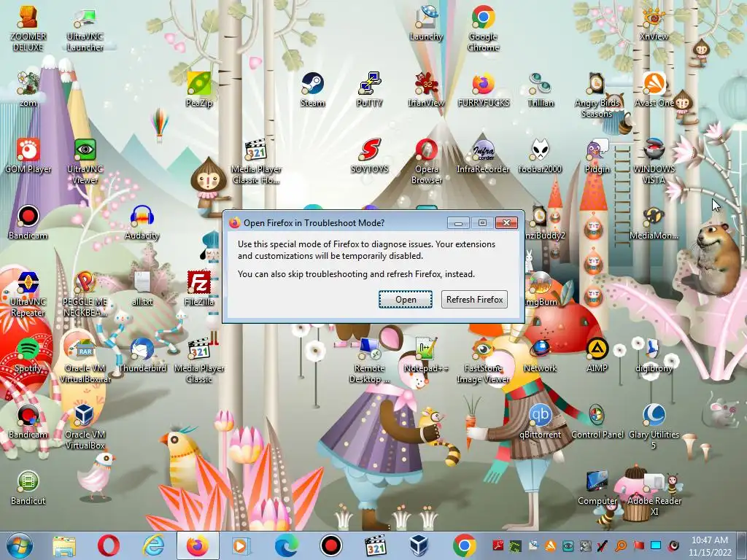This screenshot has width=747, height=560.
Task: Select the Angry Birds Seasons icon
Action: coord(597,94)
